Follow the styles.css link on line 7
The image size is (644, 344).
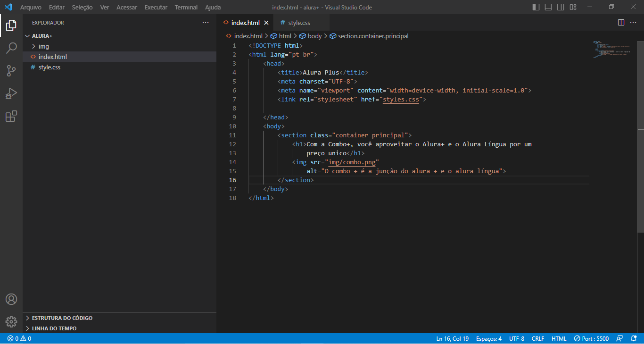point(401,100)
